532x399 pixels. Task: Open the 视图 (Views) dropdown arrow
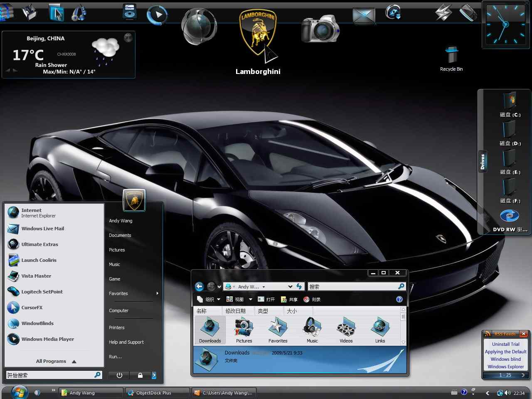(x=250, y=299)
